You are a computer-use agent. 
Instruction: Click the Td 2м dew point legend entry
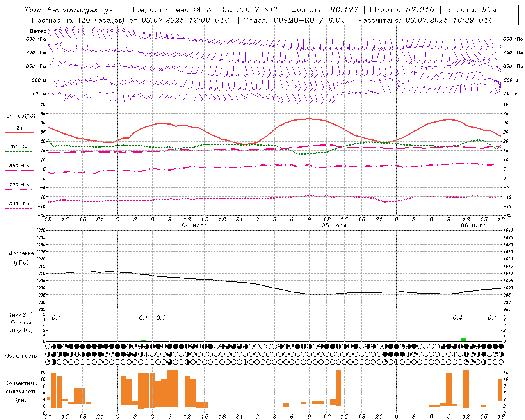19,147
